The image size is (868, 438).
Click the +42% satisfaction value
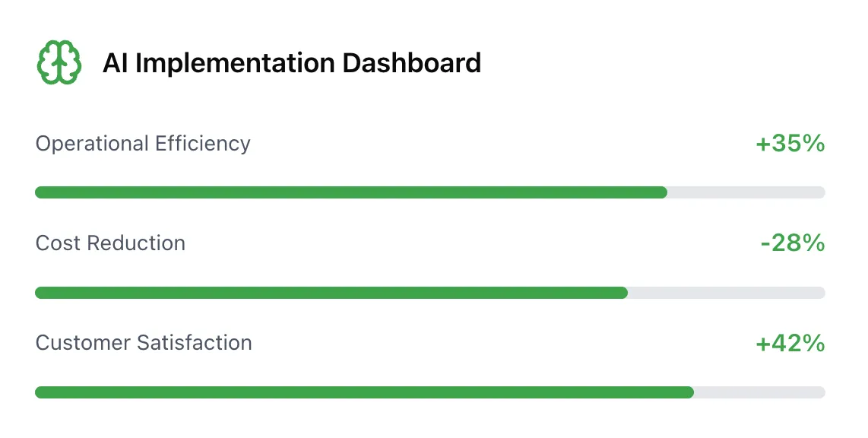790,343
